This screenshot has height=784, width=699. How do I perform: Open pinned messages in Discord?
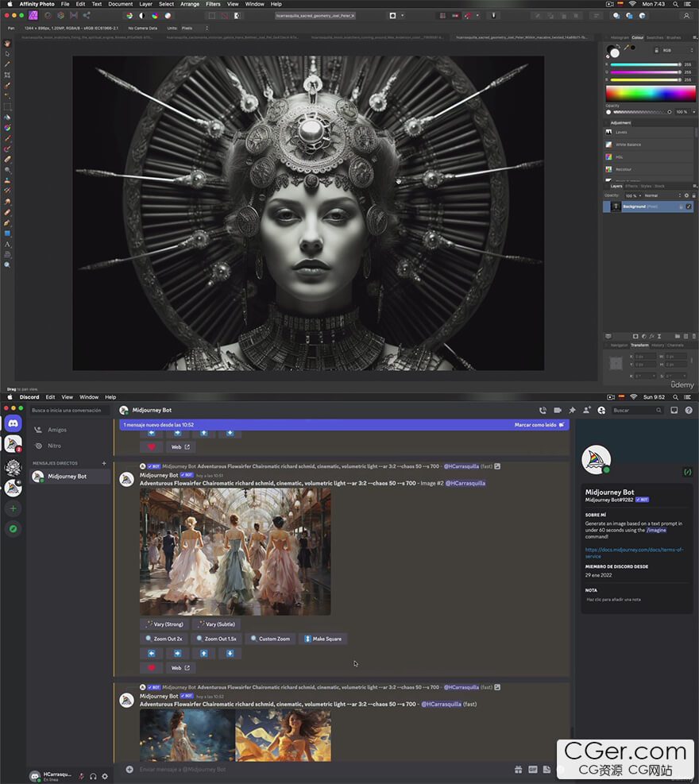572,410
